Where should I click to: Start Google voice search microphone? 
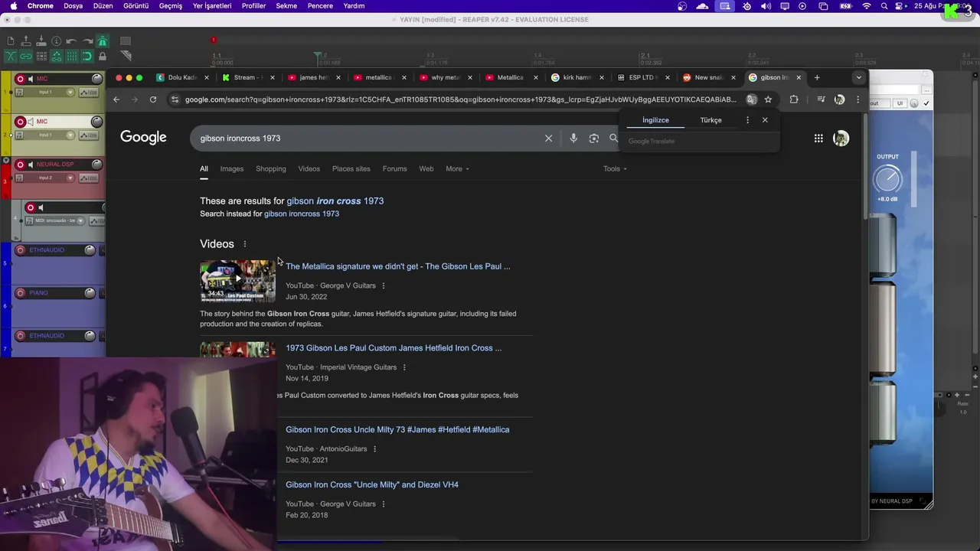point(573,139)
